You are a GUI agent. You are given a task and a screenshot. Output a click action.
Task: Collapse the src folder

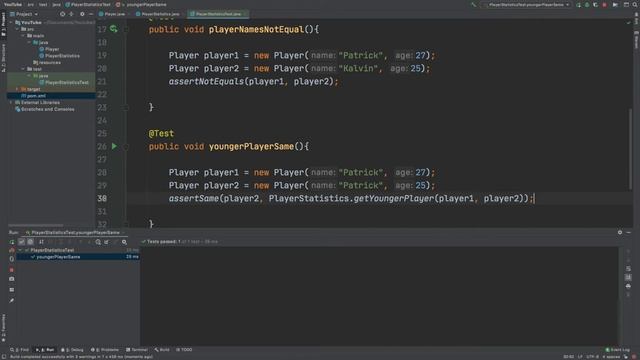[17, 29]
